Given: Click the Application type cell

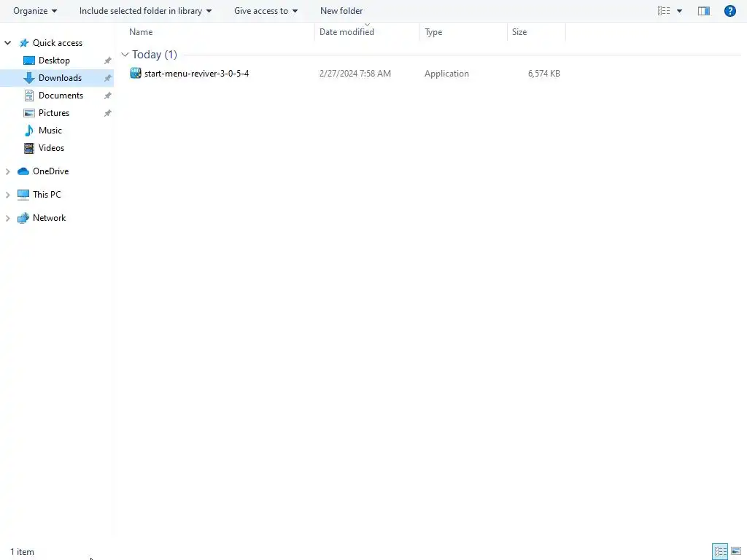Looking at the screenshot, I should click(446, 74).
